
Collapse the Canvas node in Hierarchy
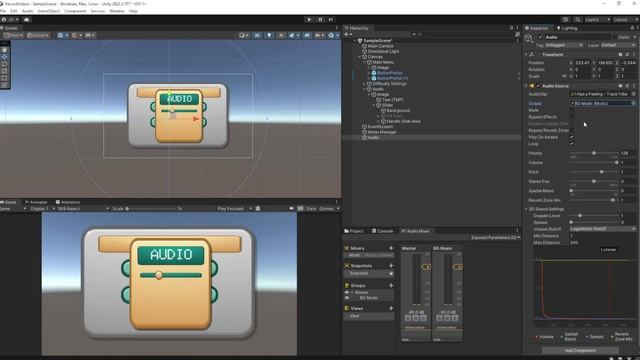(360, 57)
